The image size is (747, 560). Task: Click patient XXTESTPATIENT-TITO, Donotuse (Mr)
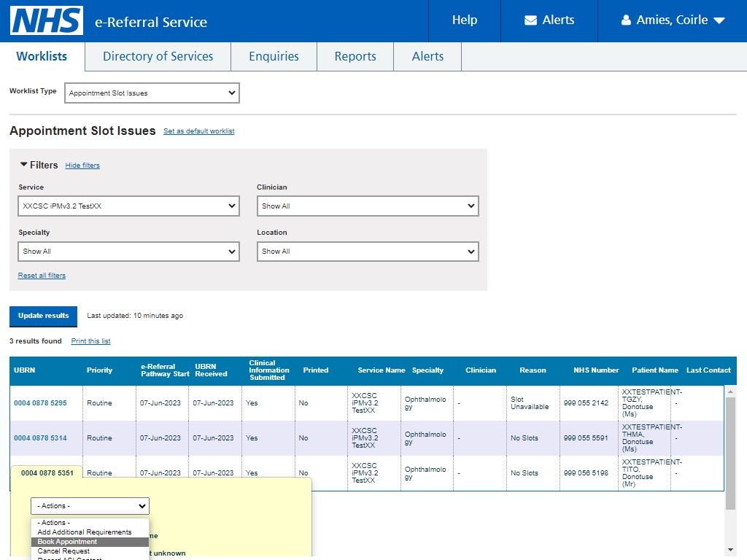click(651, 472)
